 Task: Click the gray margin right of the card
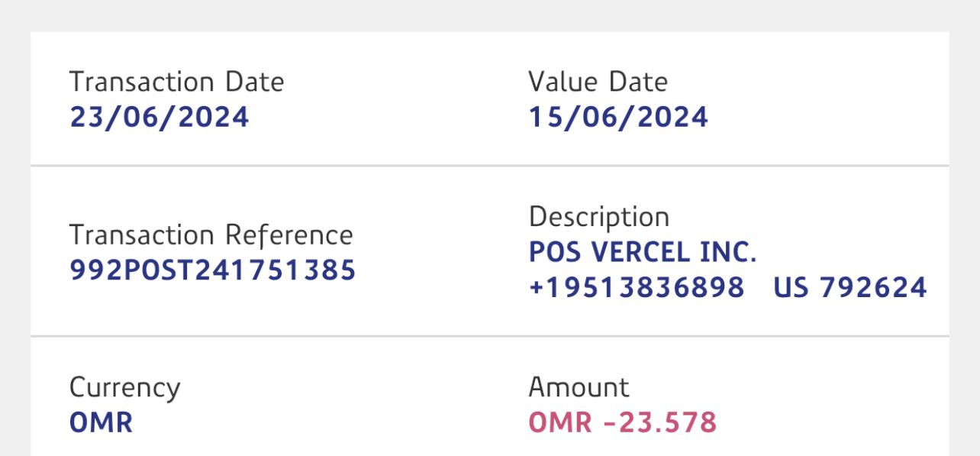tap(965, 244)
